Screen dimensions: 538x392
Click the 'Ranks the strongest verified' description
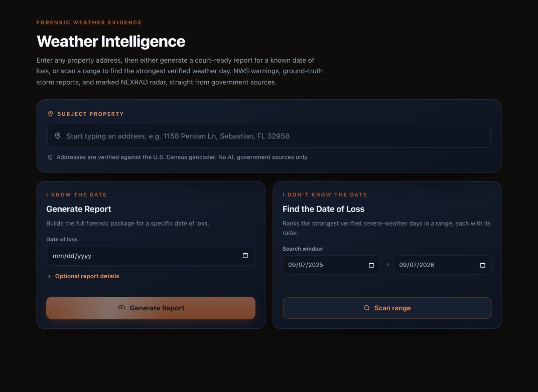click(x=386, y=228)
